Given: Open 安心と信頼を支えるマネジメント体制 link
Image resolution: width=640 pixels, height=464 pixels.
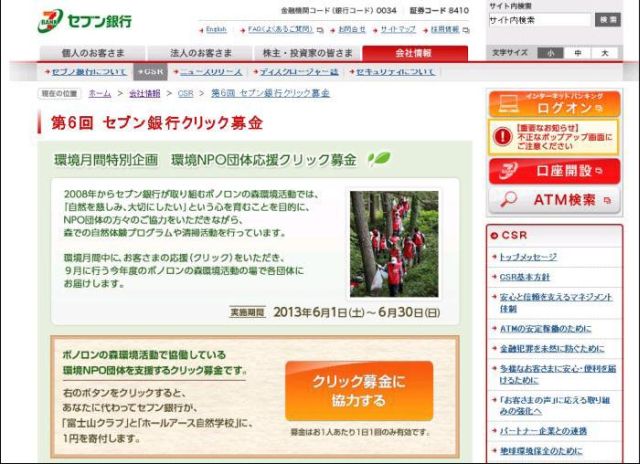Looking at the screenshot, I should pyautogui.click(x=556, y=302).
